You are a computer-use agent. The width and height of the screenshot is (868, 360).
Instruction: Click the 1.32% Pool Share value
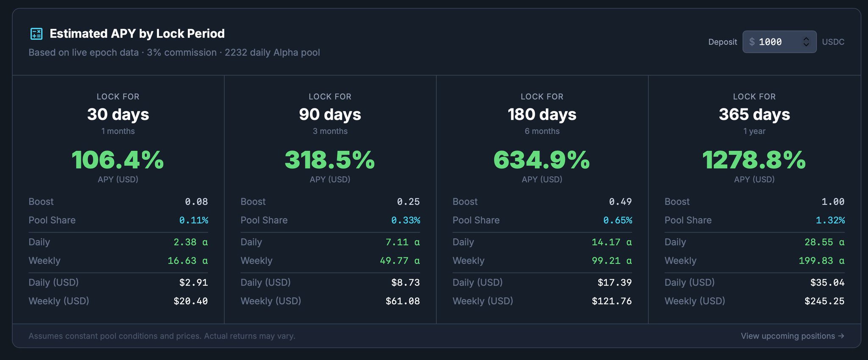click(x=830, y=220)
